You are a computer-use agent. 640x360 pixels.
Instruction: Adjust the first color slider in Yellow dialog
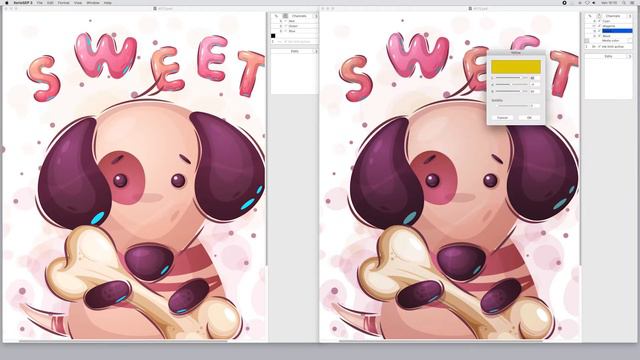click(x=512, y=78)
